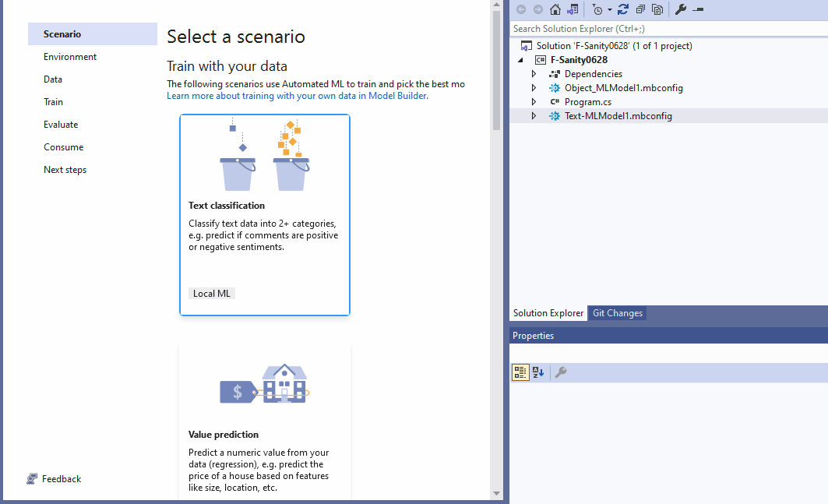Switch to the Git Changes tab

[617, 312]
